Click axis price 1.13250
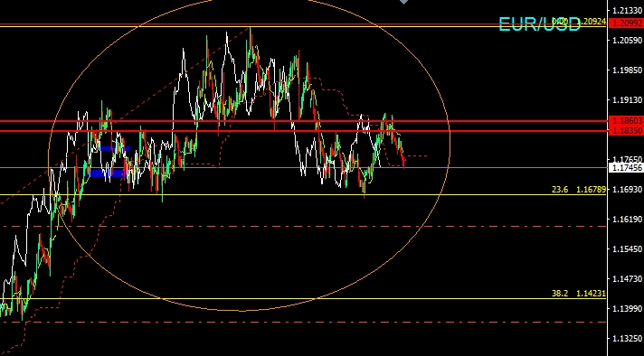The width and height of the screenshot is (644, 356). [627, 338]
